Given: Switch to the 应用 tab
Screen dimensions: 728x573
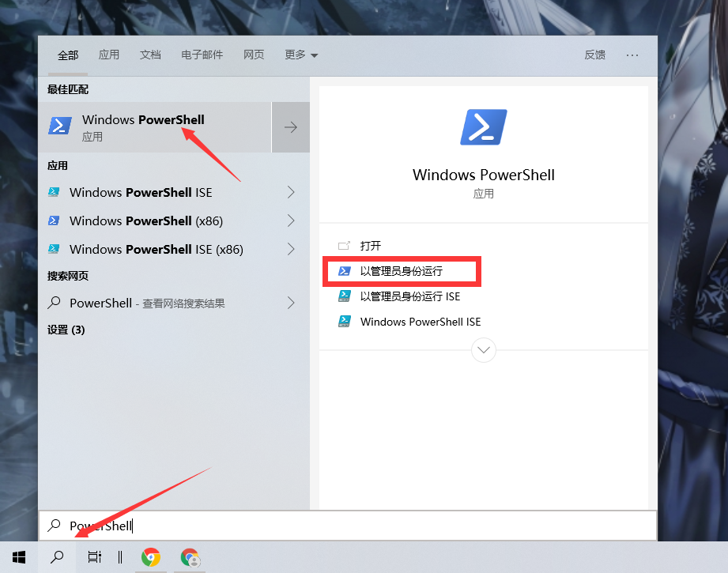Looking at the screenshot, I should point(109,55).
